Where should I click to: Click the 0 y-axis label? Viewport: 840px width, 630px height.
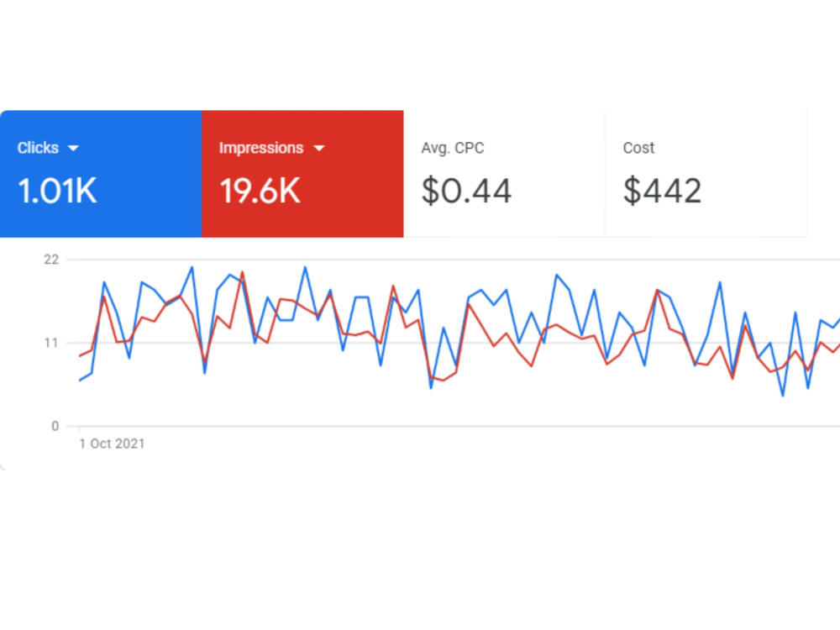point(55,427)
